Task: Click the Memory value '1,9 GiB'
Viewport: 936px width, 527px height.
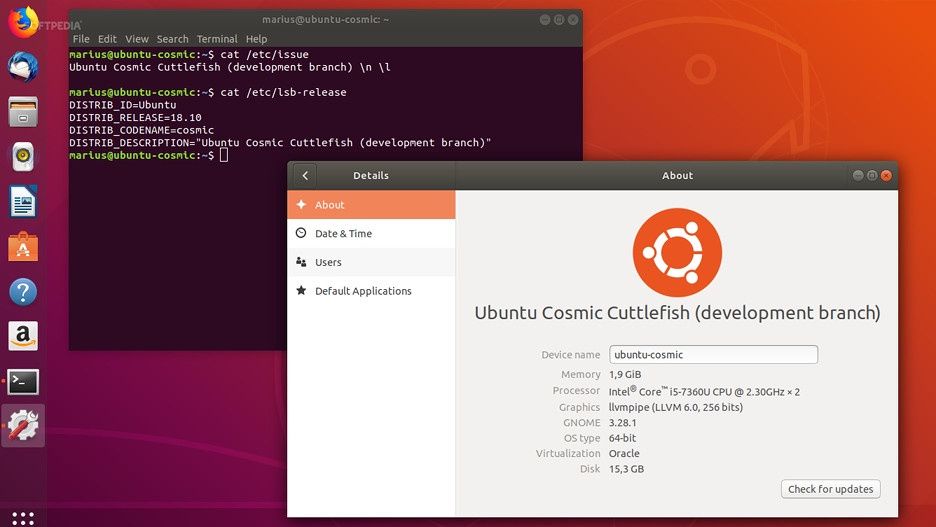Action: pos(624,375)
